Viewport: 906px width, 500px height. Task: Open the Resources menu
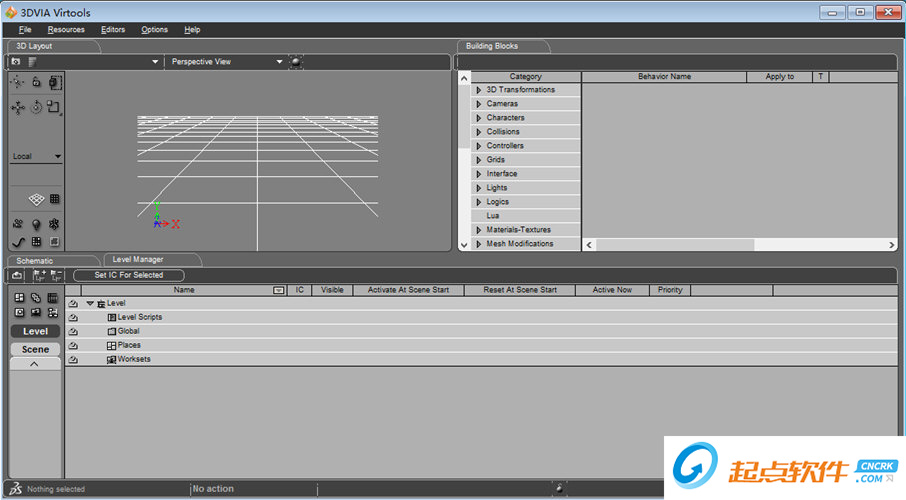66,29
